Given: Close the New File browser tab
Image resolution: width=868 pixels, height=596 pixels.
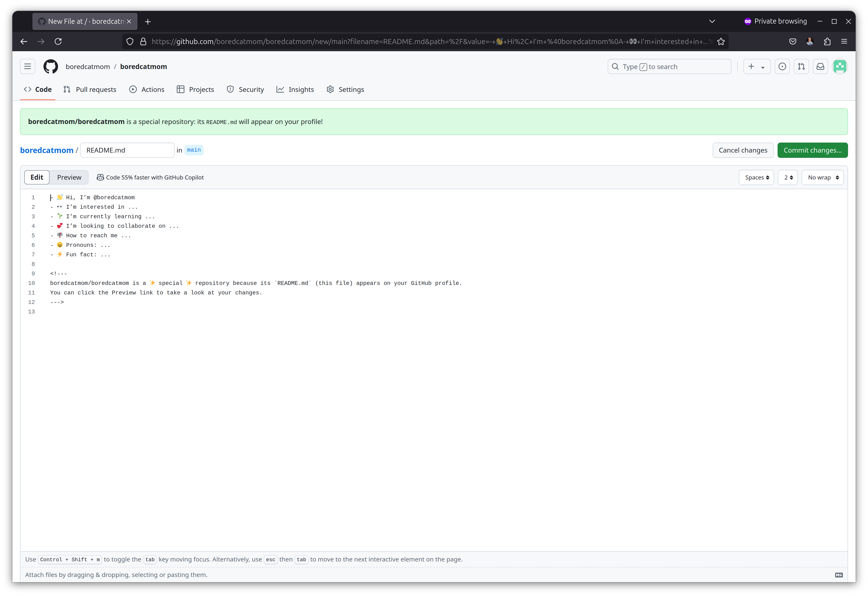Looking at the screenshot, I should (x=129, y=22).
